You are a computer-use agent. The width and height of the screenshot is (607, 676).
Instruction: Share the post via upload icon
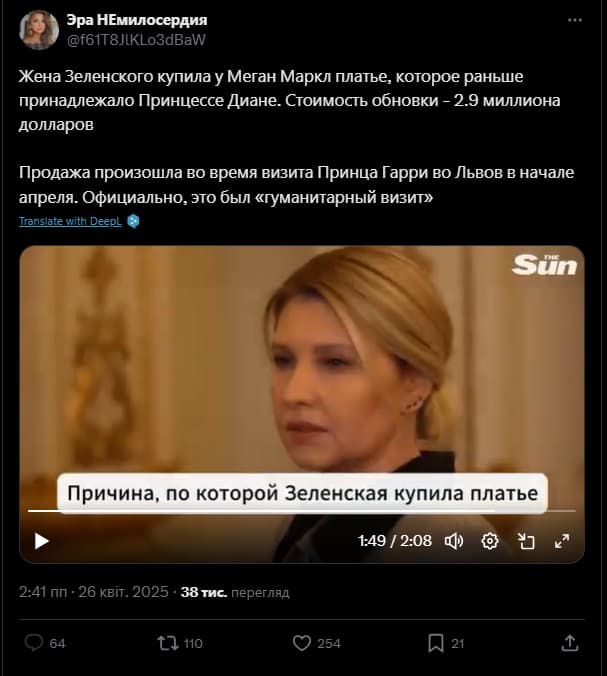(569, 643)
